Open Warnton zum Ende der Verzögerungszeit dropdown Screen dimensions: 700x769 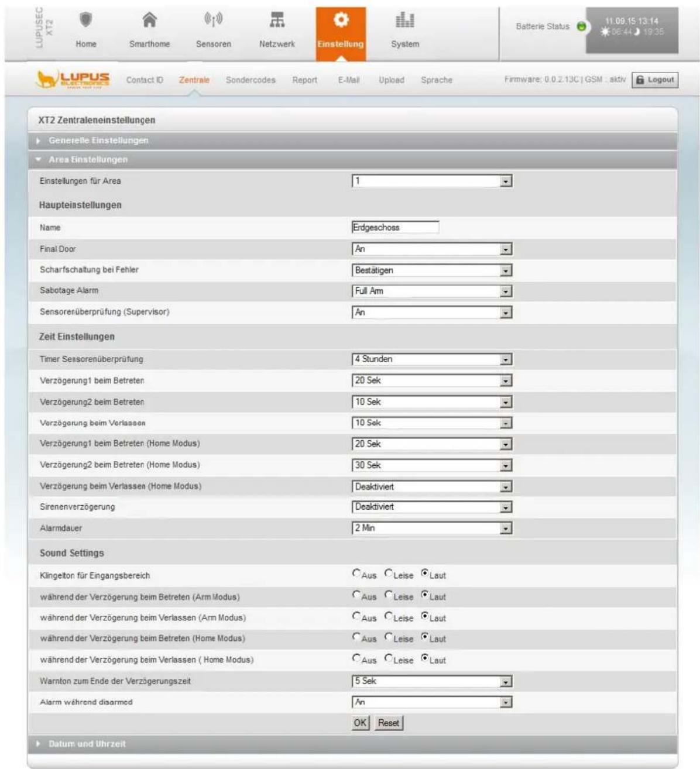432,681
